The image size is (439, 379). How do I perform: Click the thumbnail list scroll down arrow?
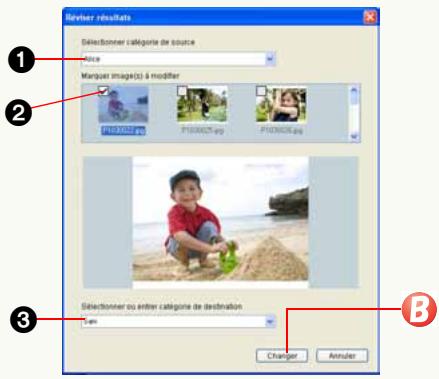tap(354, 136)
